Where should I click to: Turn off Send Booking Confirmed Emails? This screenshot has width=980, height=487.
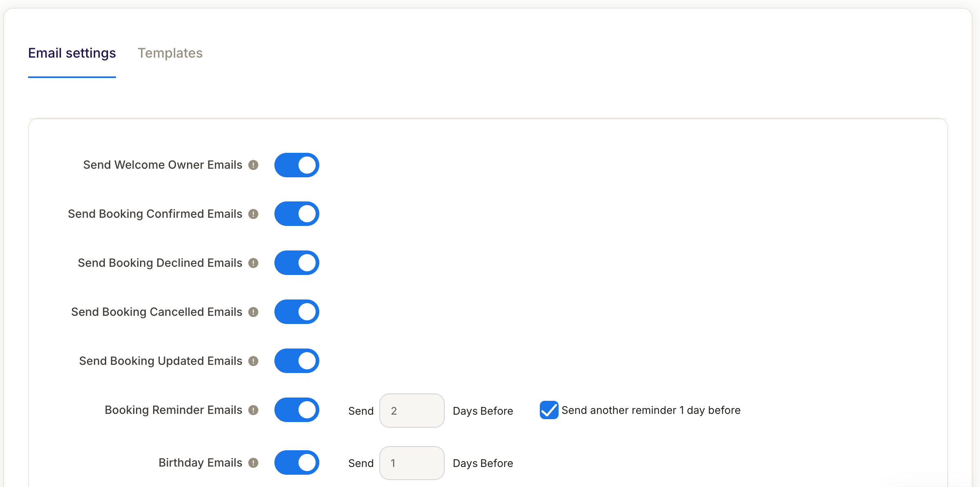coord(296,214)
